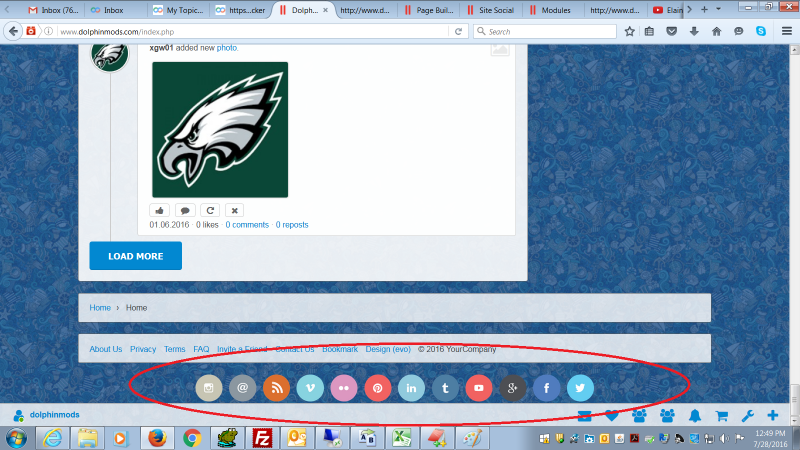
Task: Go back with the browser back arrow
Action: [13, 31]
